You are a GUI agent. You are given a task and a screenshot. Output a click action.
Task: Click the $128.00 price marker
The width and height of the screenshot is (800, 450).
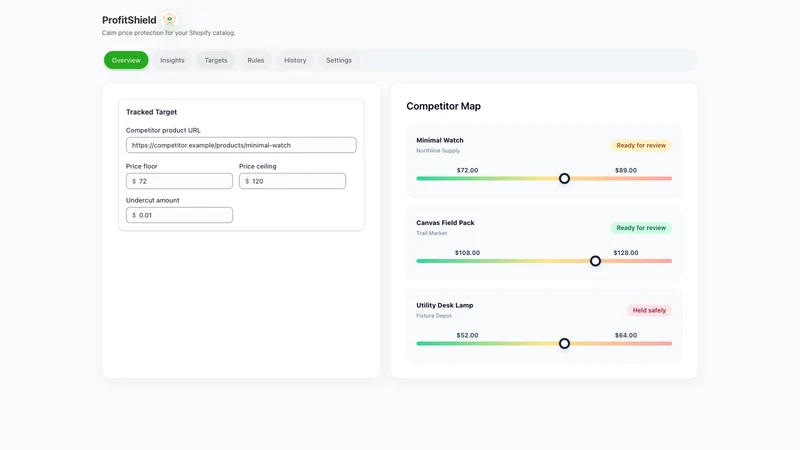point(626,253)
